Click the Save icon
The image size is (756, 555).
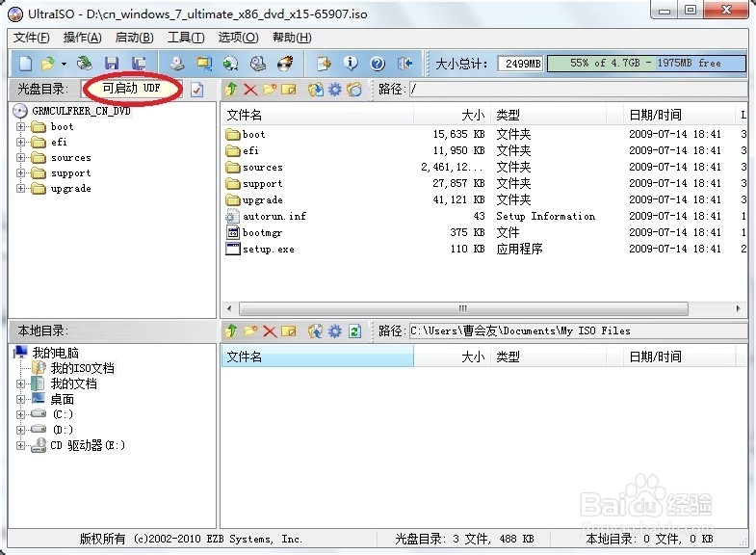tap(112, 64)
